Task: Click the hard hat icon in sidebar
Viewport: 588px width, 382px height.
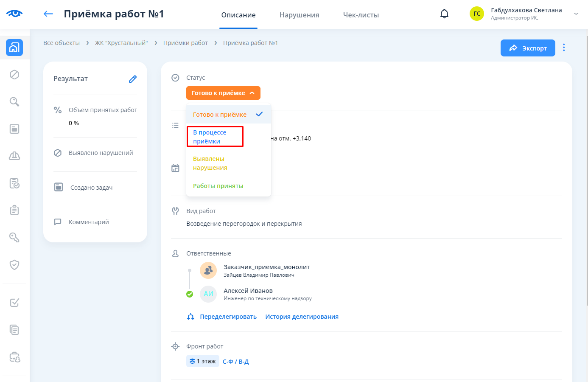Action: [x=14, y=156]
